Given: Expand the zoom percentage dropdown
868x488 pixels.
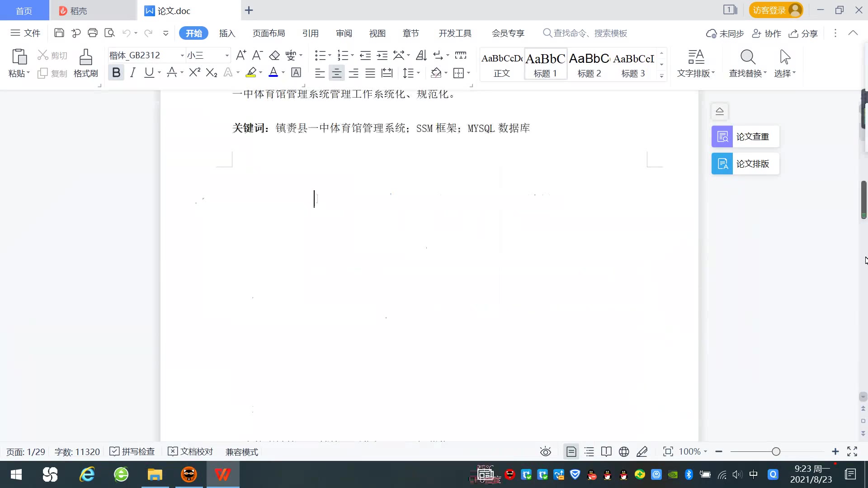Looking at the screenshot, I should (705, 451).
